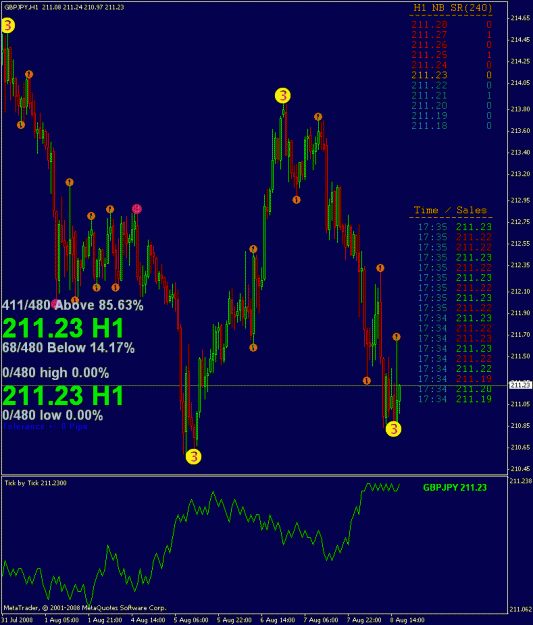The width and height of the screenshot is (533, 625).
Task: Click the GBPJPY,H1 chart title quotes
Action: tap(64, 7)
